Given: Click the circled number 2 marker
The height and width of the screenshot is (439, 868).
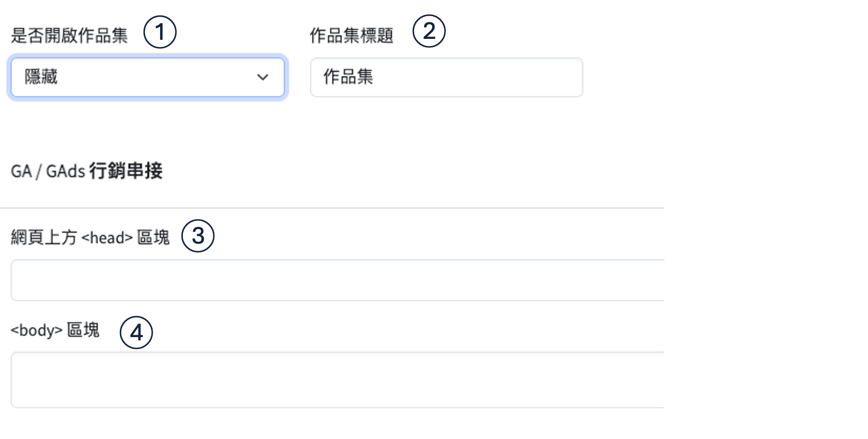Looking at the screenshot, I should (429, 31).
